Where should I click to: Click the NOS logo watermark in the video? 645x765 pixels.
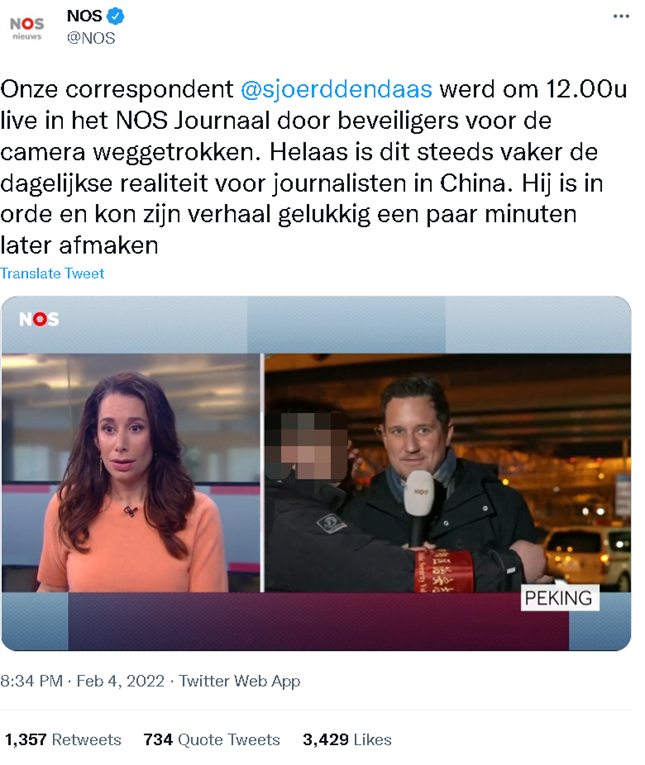click(x=39, y=319)
